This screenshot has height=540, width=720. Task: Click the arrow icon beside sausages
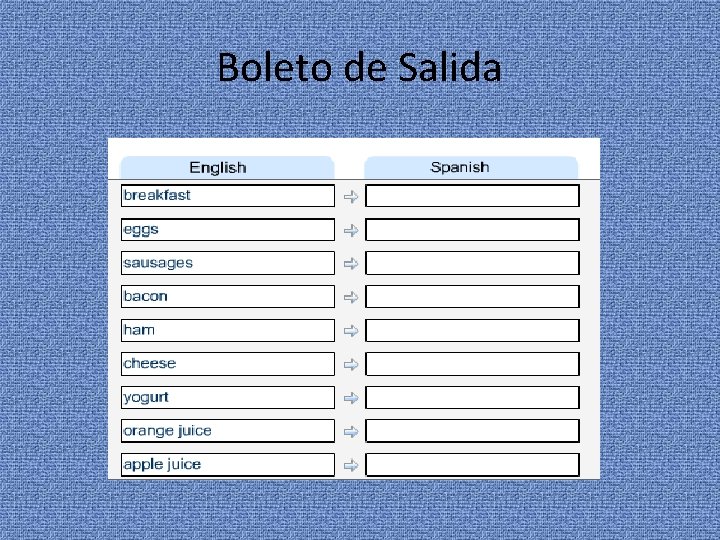click(x=351, y=264)
